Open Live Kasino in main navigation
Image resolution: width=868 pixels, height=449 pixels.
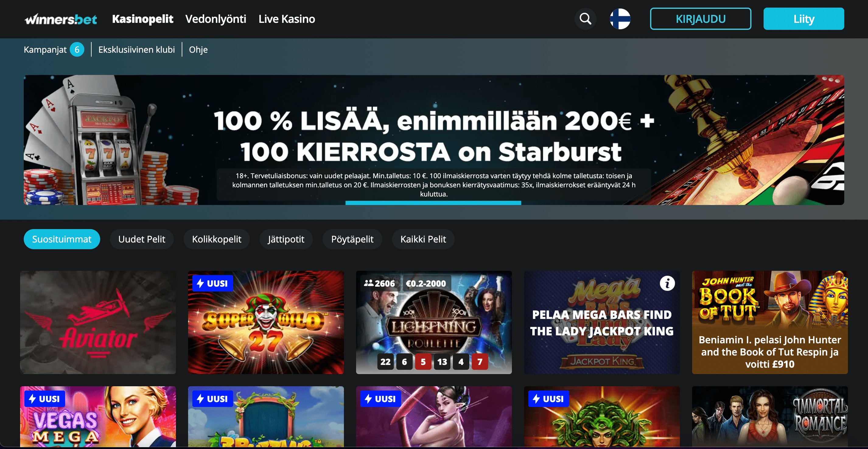pyautogui.click(x=287, y=19)
